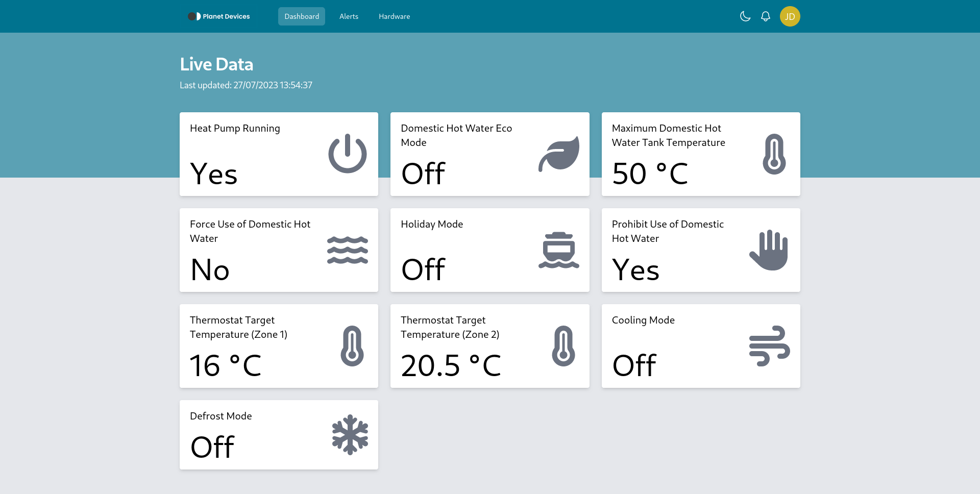Open the notifications bell
980x494 pixels.
click(766, 16)
